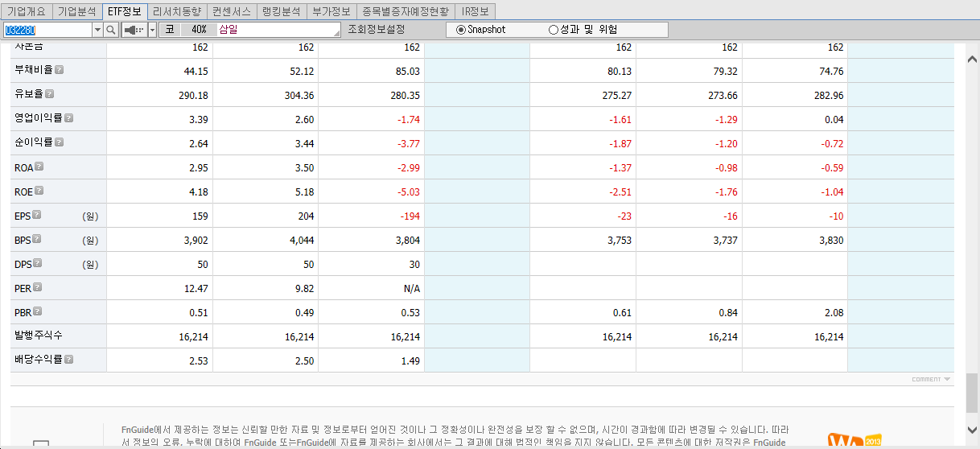The image size is (980, 449).
Task: Switch to the 랭킹분석 tab
Action: (282, 11)
